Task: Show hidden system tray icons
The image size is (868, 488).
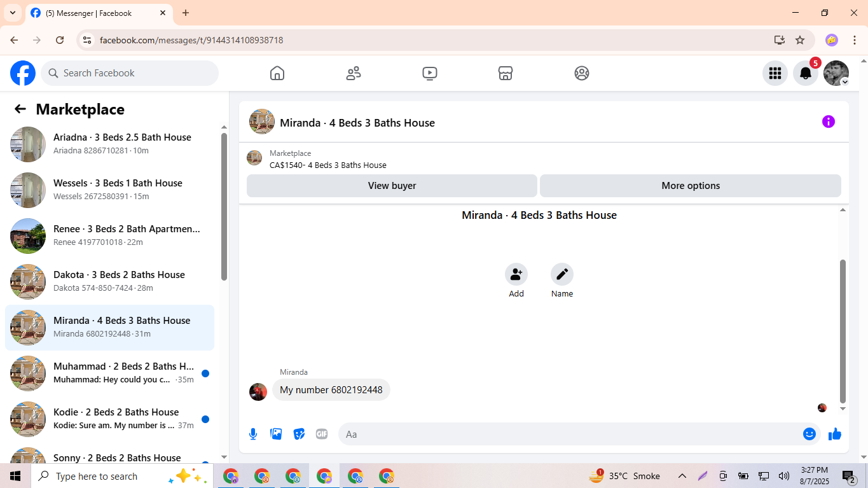Action: click(682, 476)
